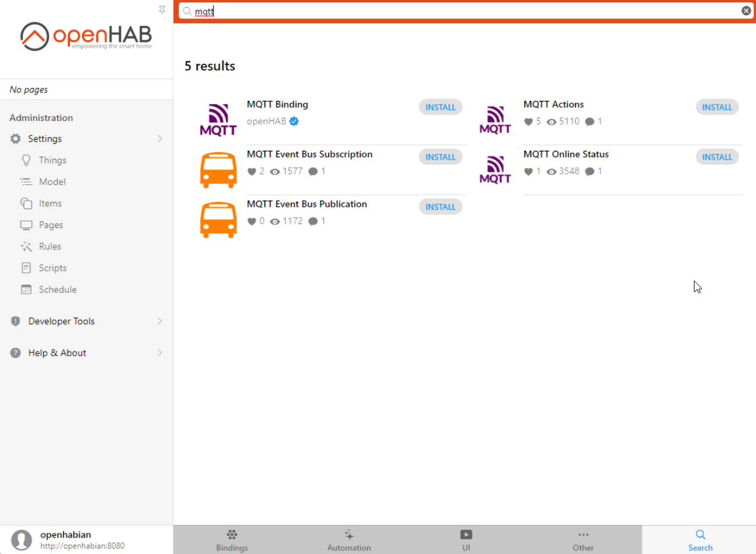Expand the Help & About section
This screenshot has width=756, height=554.
click(159, 353)
